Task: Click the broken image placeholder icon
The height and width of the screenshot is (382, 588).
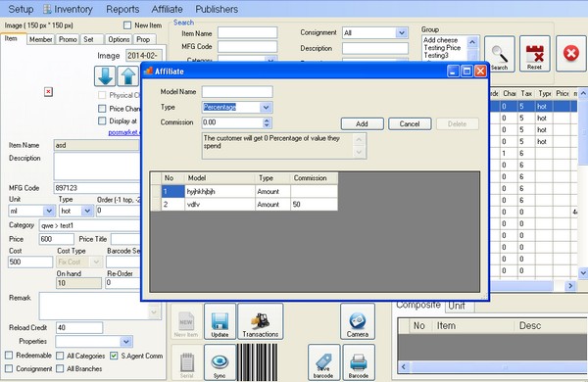Action: 48,92
